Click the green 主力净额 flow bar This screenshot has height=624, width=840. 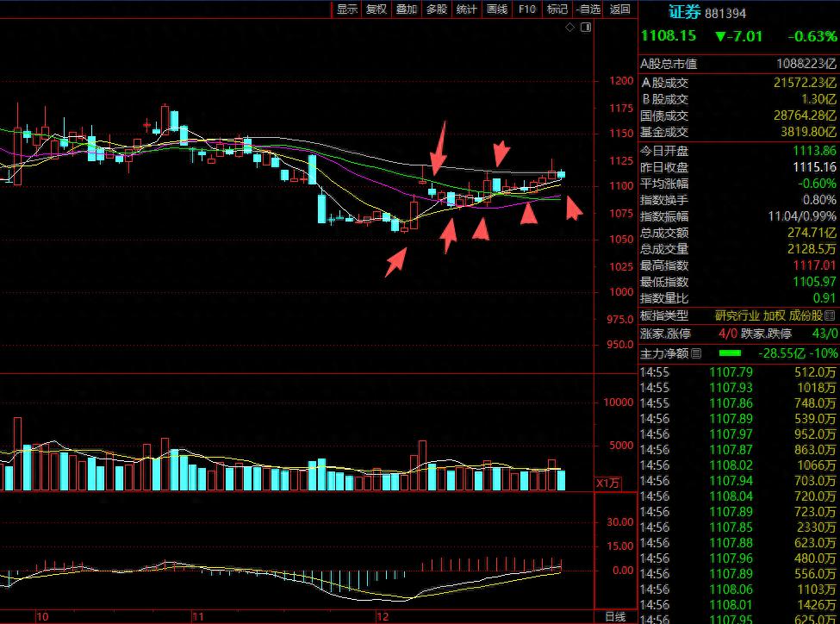click(x=730, y=353)
